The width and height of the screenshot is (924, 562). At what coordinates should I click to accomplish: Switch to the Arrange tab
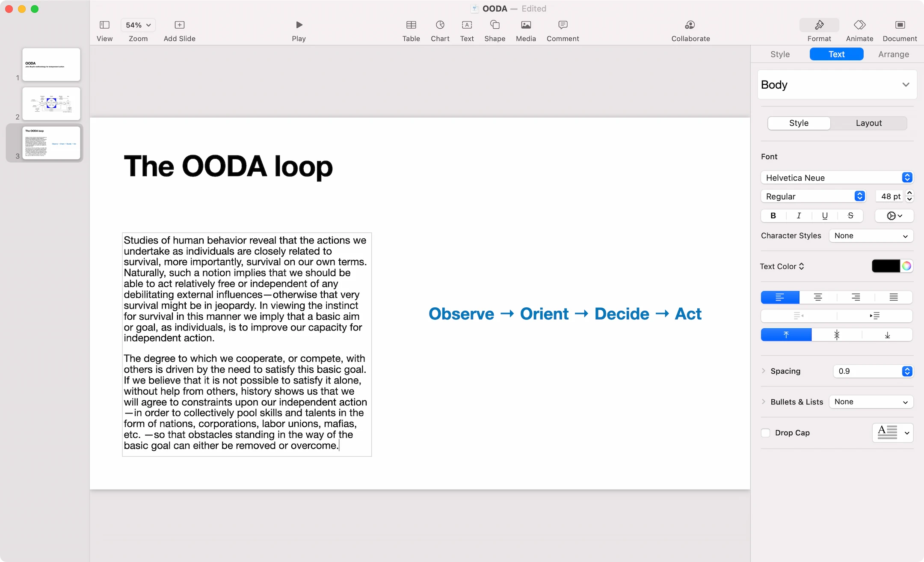tap(894, 54)
